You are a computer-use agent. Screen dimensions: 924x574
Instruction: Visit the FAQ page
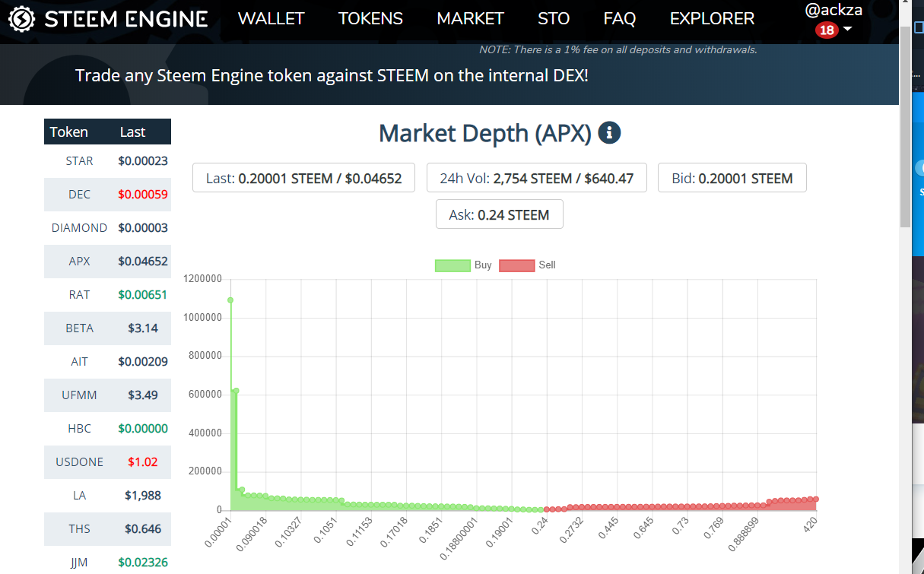620,19
